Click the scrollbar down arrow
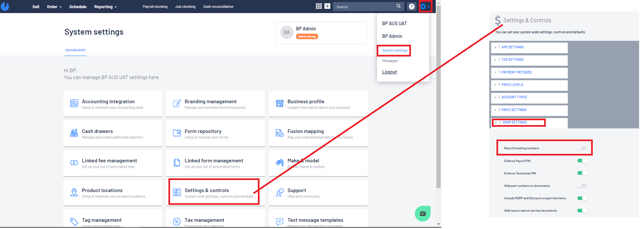The image size is (644, 229). click(x=438, y=224)
